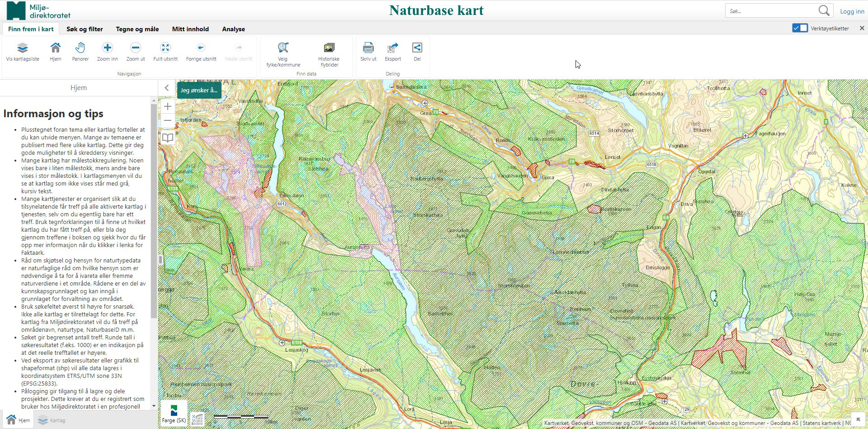Image resolution: width=868 pixels, height=429 pixels.
Task: Toggle the Verktøyetiketter switch
Action: 800,28
